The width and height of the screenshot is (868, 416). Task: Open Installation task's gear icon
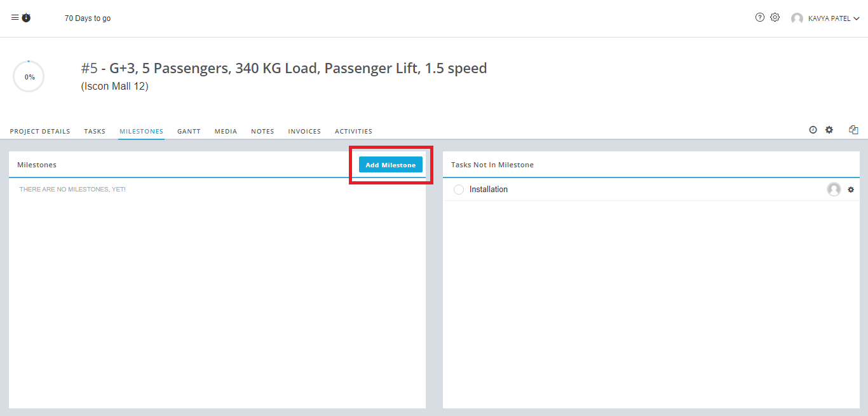[851, 190]
